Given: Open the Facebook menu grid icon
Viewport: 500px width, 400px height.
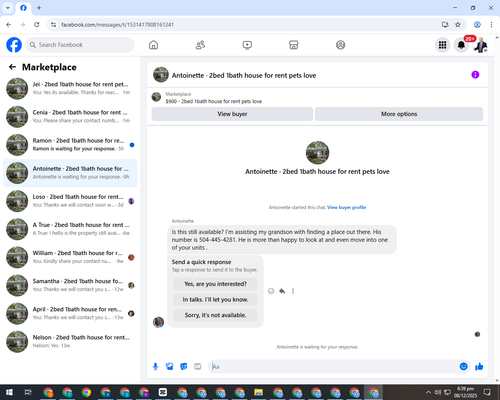Looking at the screenshot, I should 442,45.
